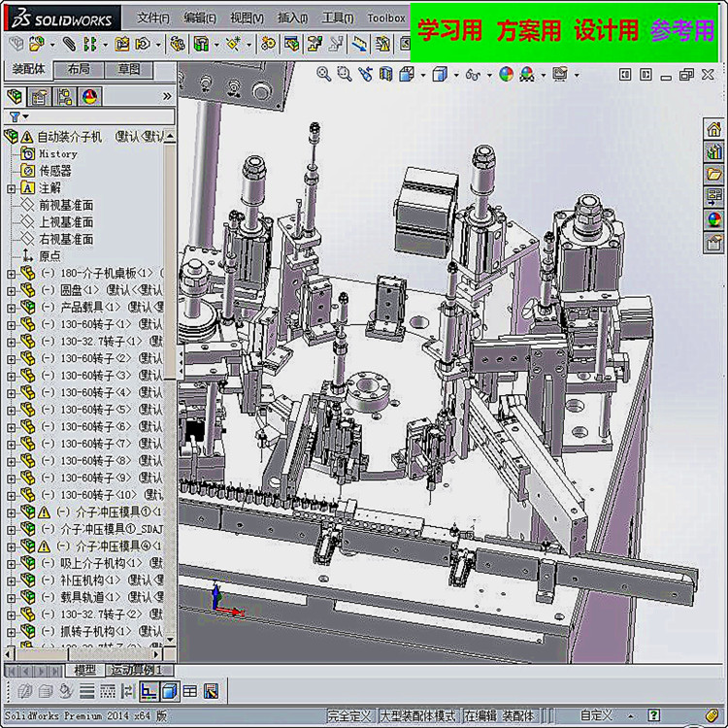Toggle hidden lines visible display mode
The height and width of the screenshot is (728, 728).
149,691
